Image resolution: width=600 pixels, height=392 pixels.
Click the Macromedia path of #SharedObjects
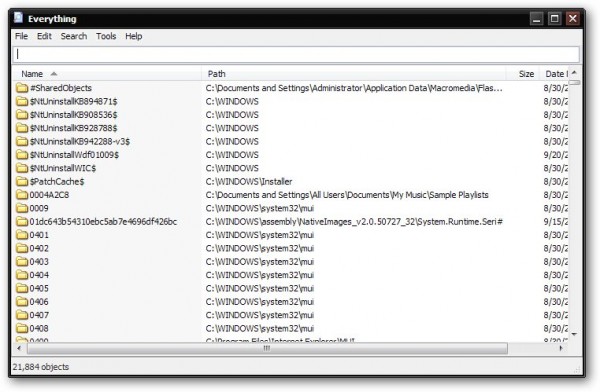354,88
